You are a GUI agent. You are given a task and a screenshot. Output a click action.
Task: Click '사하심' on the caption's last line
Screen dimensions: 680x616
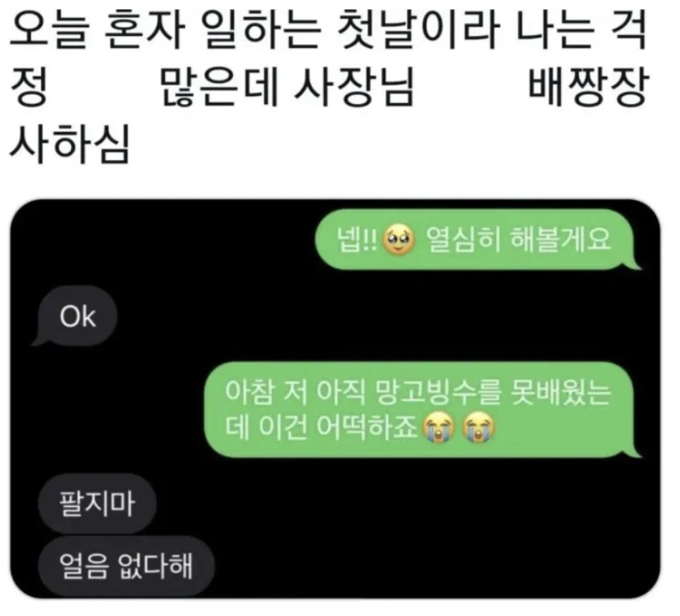(x=70, y=144)
